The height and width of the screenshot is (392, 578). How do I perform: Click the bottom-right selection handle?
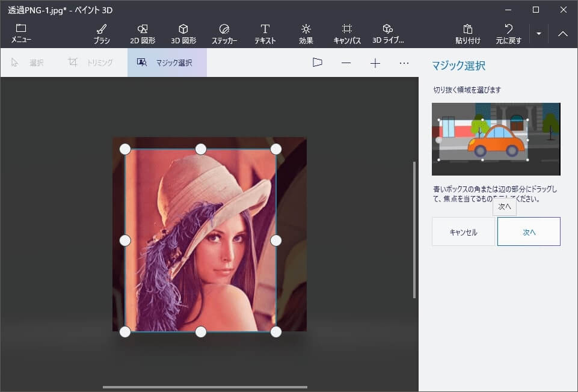coord(276,332)
